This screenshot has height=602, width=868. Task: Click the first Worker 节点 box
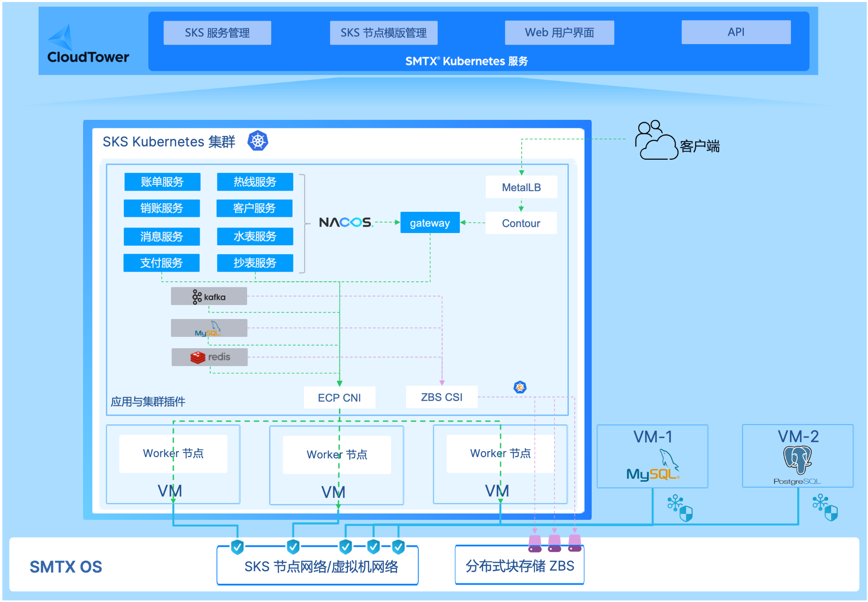tap(173, 453)
